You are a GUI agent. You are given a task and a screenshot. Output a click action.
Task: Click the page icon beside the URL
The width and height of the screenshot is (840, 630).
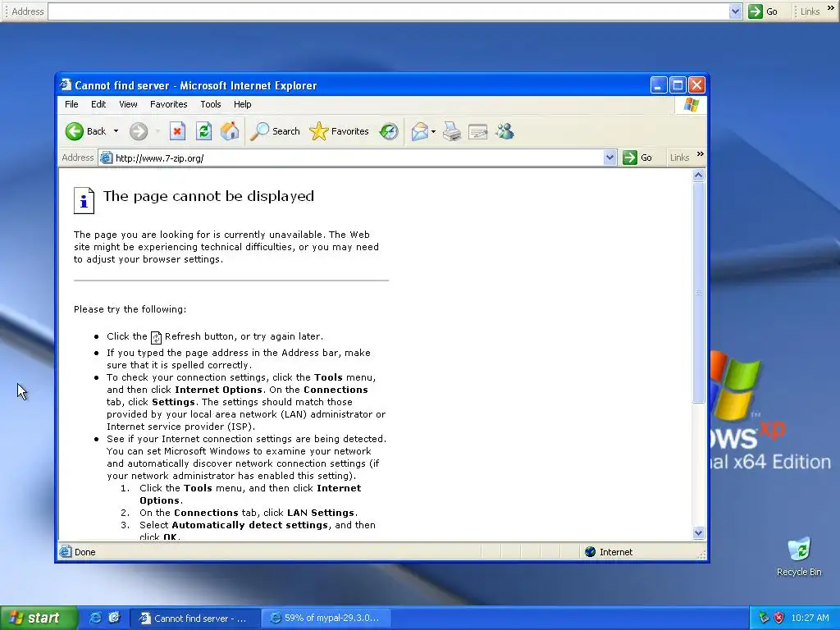coord(106,158)
